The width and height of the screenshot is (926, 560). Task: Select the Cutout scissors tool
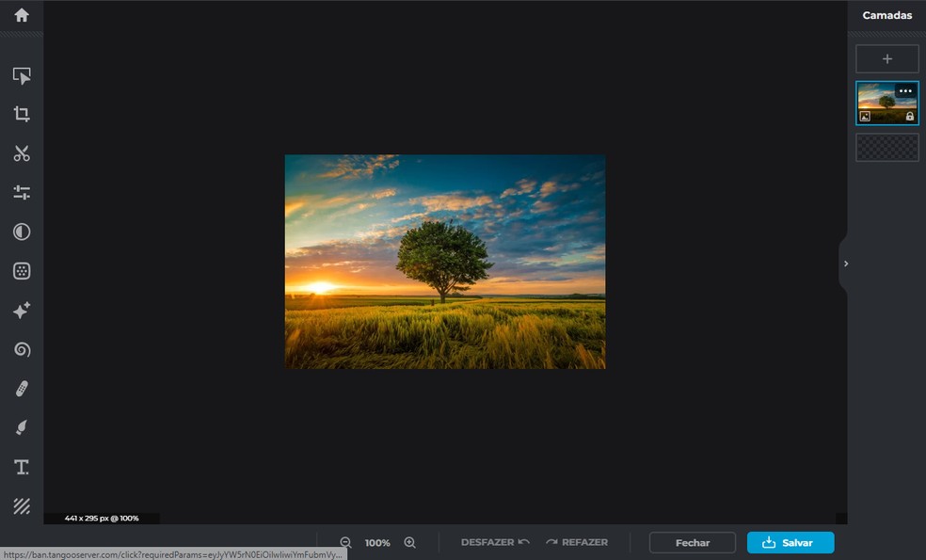(x=22, y=153)
